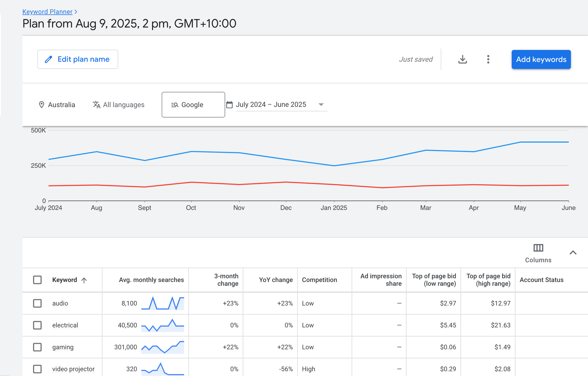This screenshot has height=376, width=588.
Task: Click the gaming searches trend sparkline
Action: [x=163, y=347]
